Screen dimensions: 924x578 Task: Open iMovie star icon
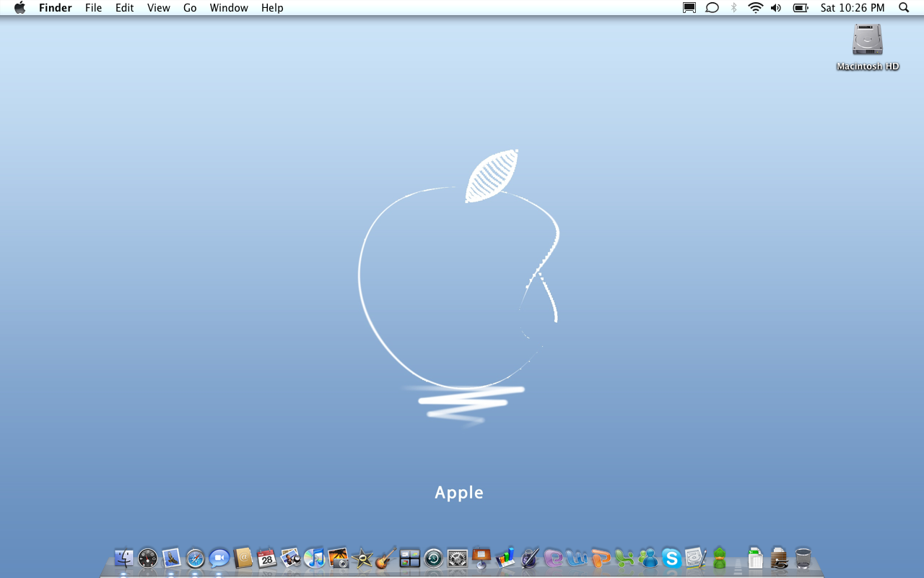[x=362, y=558]
